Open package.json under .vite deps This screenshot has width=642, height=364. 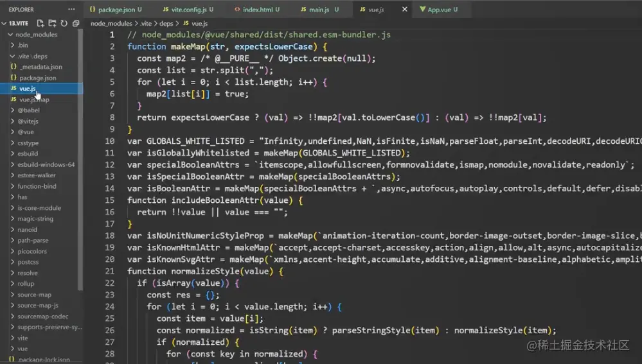[x=38, y=78]
